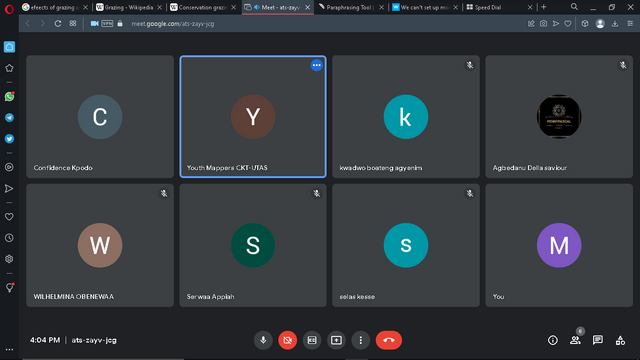Screen dimensions: 640x360
Task: Click Present now screen share icon
Action: (x=336, y=340)
